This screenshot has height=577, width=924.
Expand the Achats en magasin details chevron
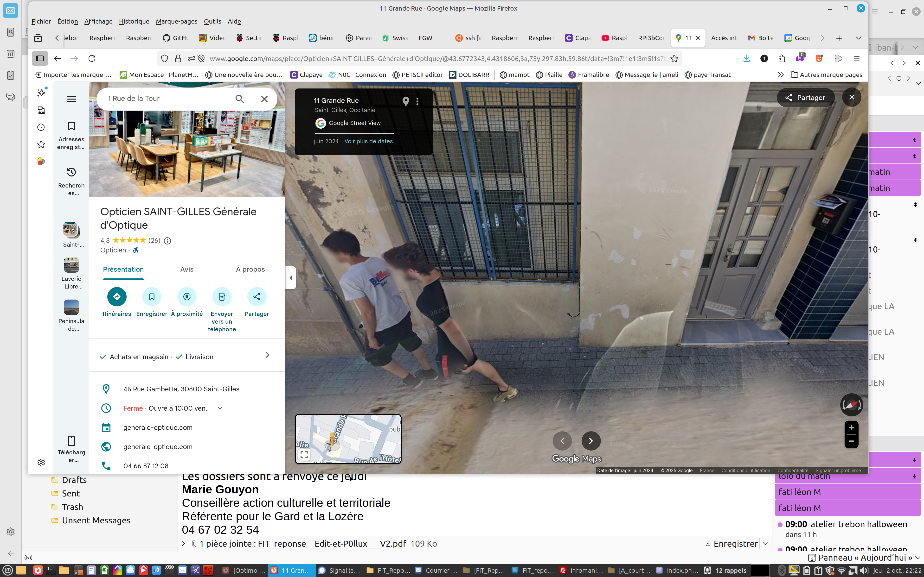[x=267, y=355]
